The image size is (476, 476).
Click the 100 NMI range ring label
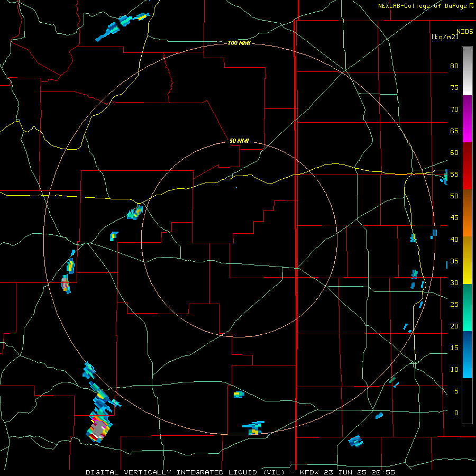[239, 43]
